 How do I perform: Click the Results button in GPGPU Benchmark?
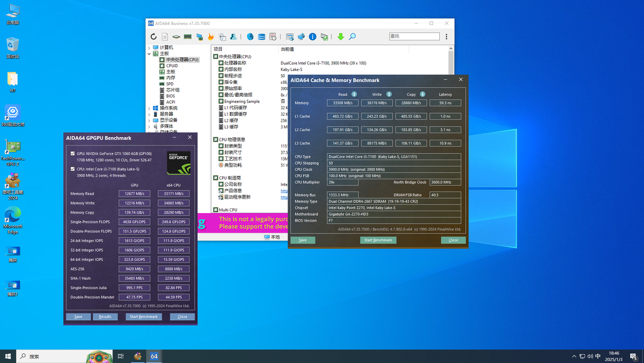105,316
